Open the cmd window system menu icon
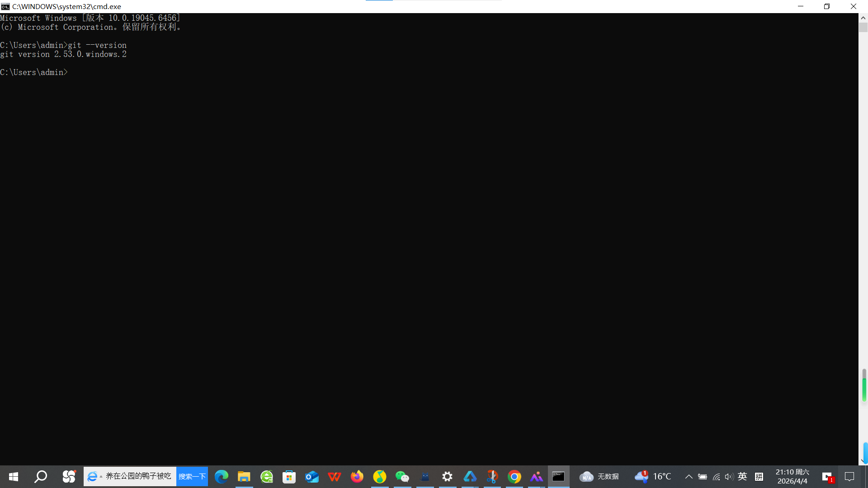 [x=5, y=6]
